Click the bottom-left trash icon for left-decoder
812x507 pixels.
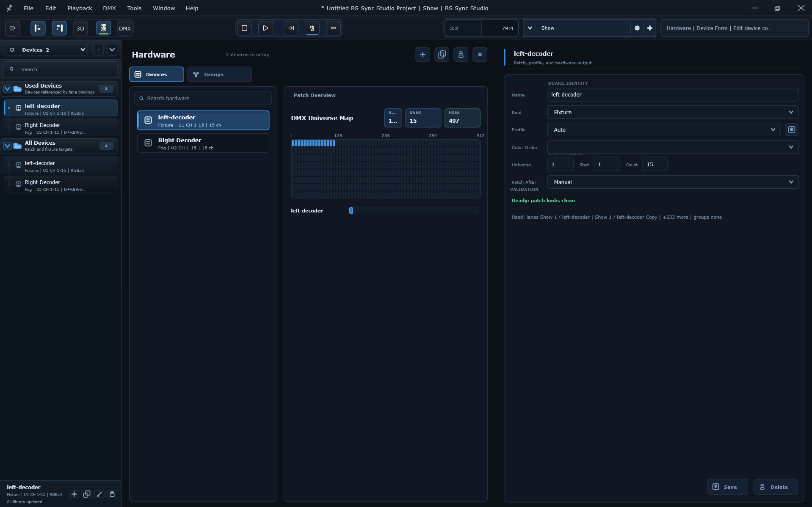pos(112,494)
